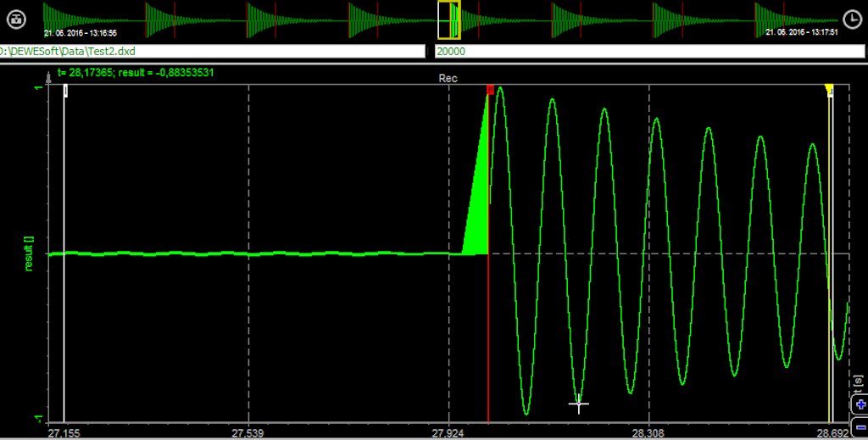Click the field containing 20000
Screen dimensions: 868x440
649,52
